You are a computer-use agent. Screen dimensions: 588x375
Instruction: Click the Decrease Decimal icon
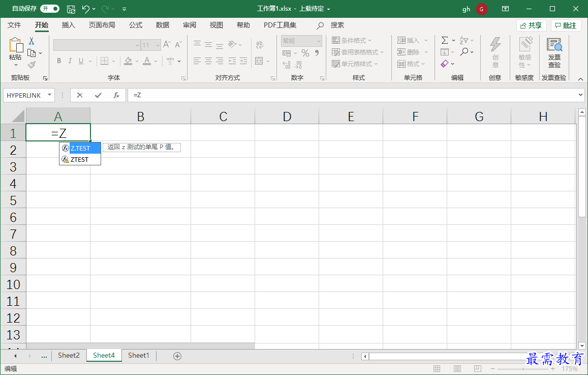click(298, 65)
